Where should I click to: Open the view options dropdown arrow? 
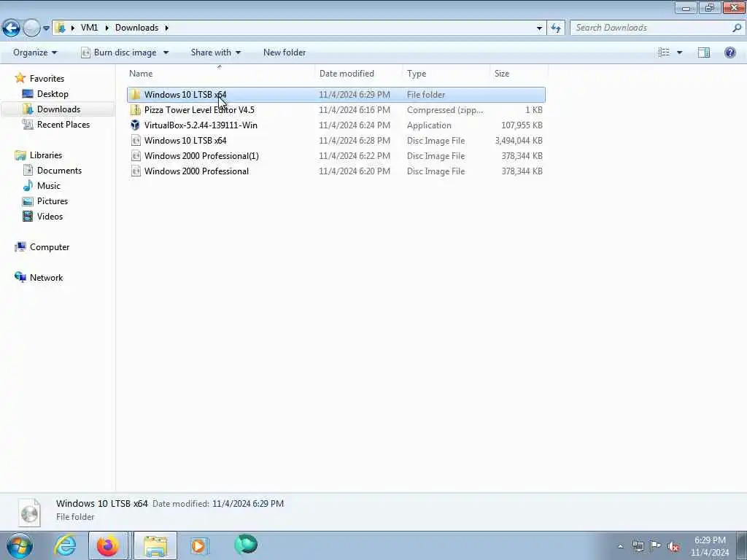click(x=679, y=52)
